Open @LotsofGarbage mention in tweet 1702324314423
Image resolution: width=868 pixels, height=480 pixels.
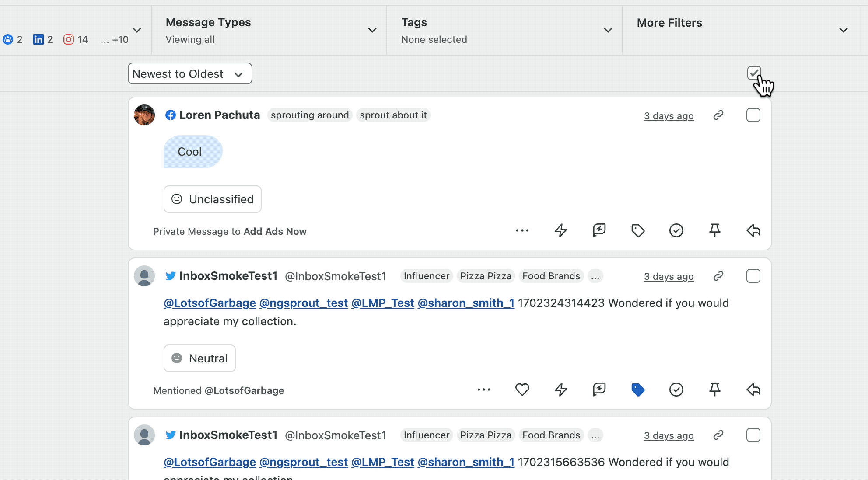[x=210, y=303]
